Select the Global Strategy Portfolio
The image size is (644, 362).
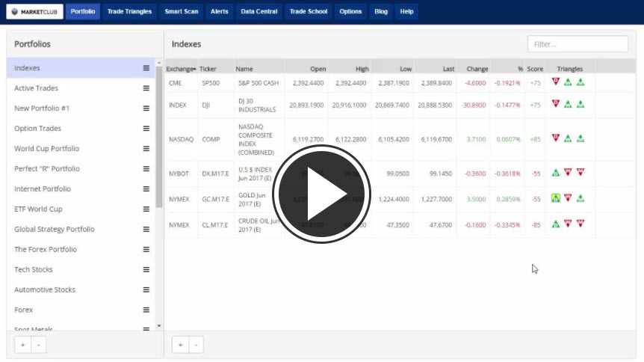tap(55, 230)
